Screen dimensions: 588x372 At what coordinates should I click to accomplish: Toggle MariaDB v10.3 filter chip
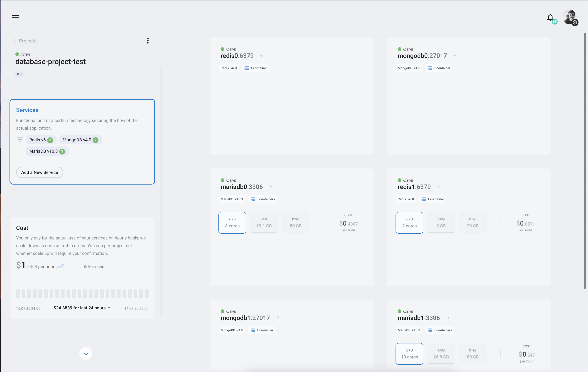[47, 151]
